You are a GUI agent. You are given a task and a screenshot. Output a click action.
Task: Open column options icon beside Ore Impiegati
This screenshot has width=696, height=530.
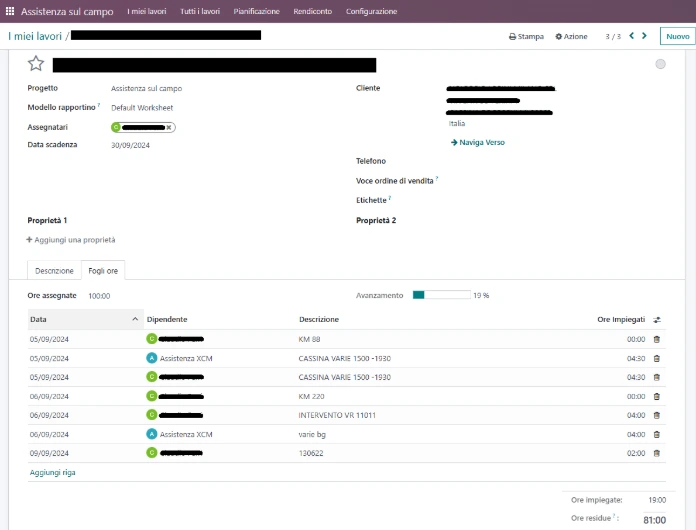tap(657, 320)
